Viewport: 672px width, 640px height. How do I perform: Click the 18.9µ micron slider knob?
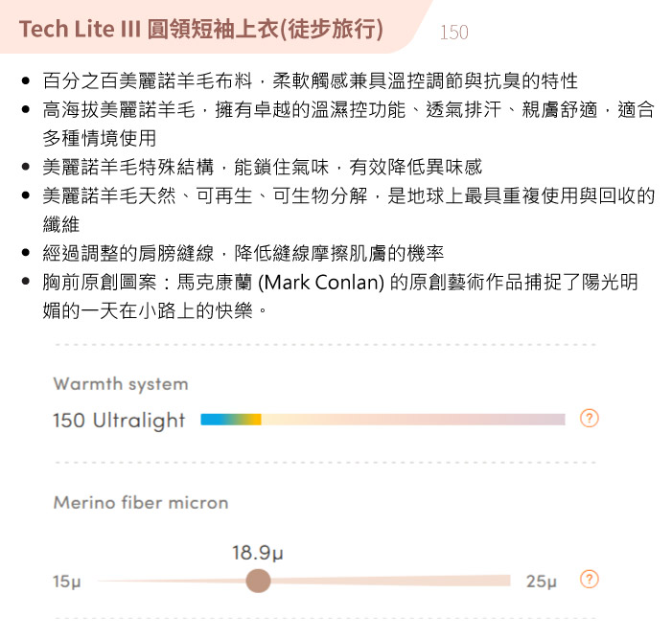(258, 581)
